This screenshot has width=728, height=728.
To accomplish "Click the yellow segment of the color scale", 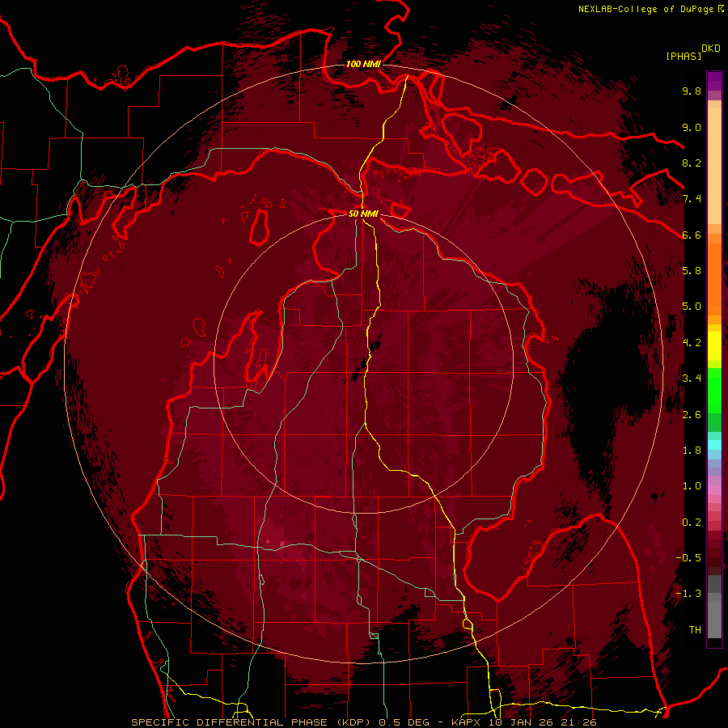I will (714, 346).
